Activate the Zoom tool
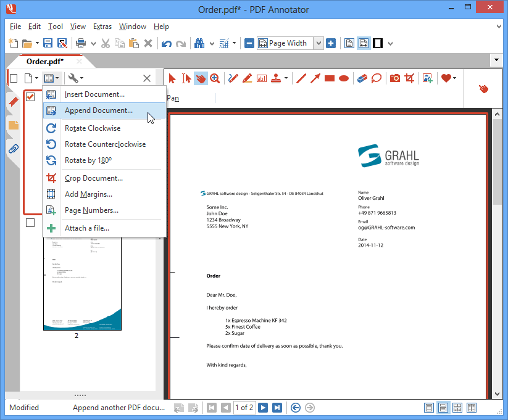Viewport: 508px width, 420px height. (214, 78)
